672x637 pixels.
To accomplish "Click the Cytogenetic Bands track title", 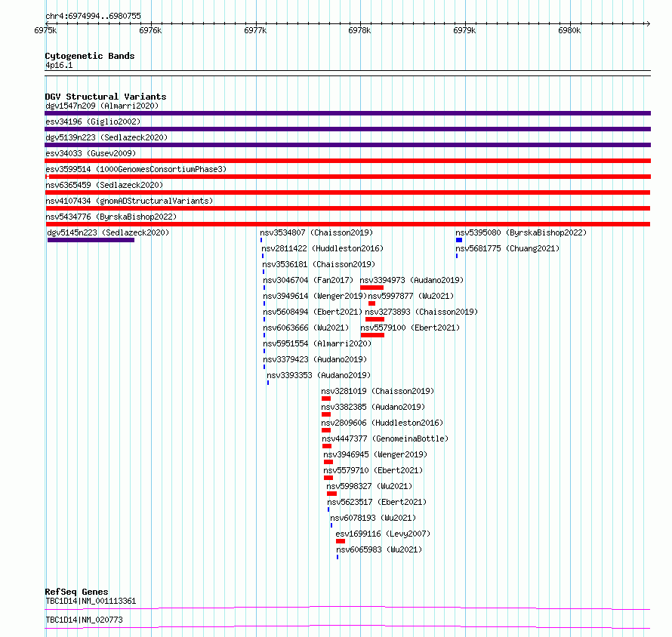I will coord(90,56).
